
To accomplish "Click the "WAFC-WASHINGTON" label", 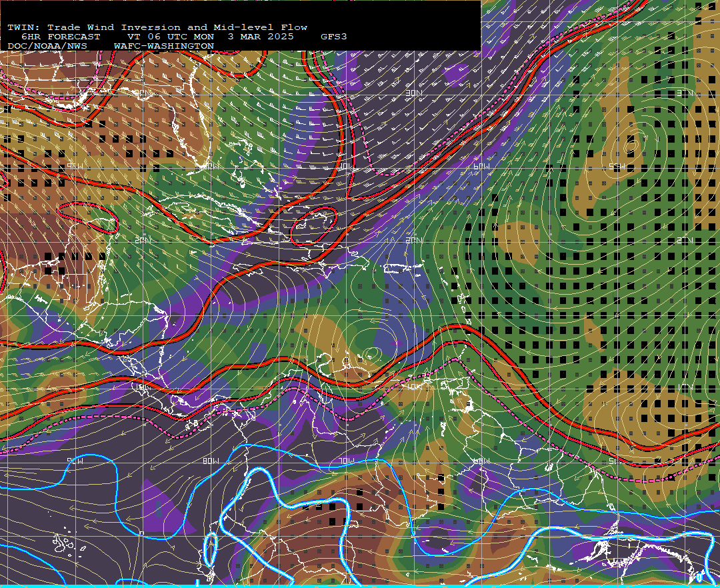I will tap(164, 47).
